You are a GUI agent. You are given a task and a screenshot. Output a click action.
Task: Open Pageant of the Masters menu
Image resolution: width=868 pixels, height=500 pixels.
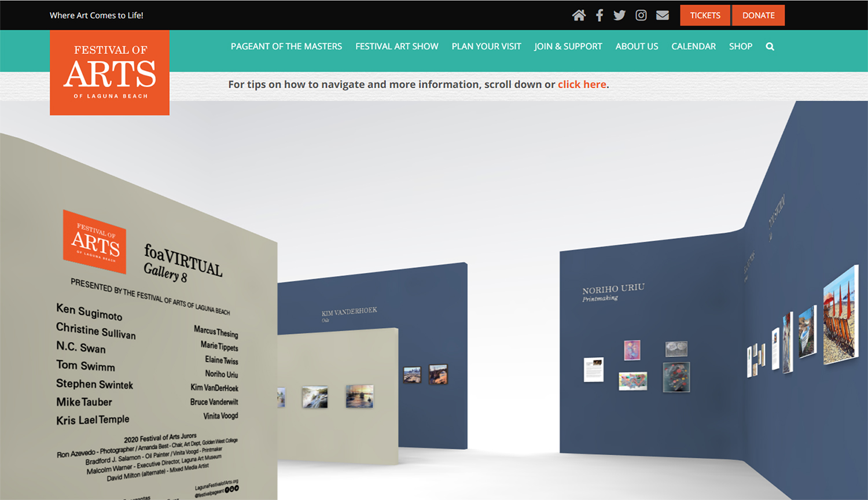286,46
